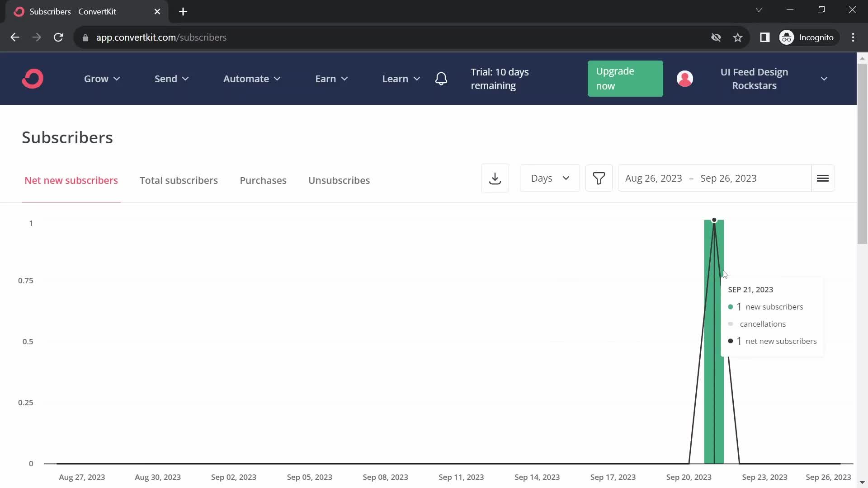The height and width of the screenshot is (488, 868).
Task: Select the Net new subscribers tab
Action: point(71,181)
